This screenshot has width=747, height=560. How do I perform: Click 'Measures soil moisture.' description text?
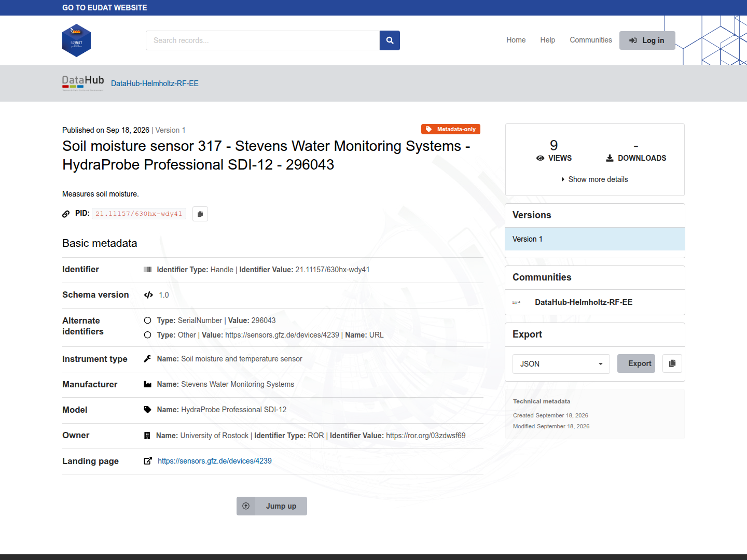tap(101, 194)
